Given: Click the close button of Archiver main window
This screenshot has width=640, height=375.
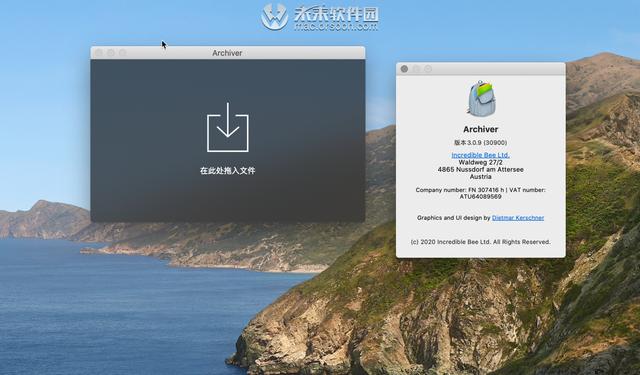Looking at the screenshot, I should (x=99, y=53).
